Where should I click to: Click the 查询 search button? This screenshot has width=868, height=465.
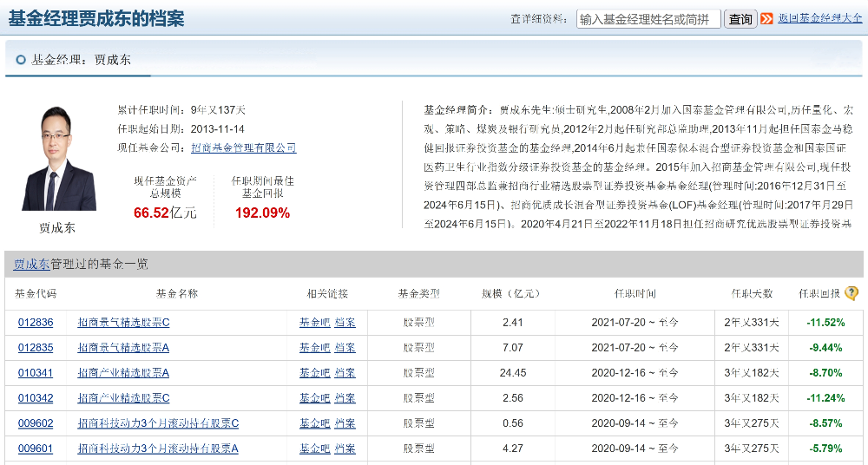coord(740,19)
